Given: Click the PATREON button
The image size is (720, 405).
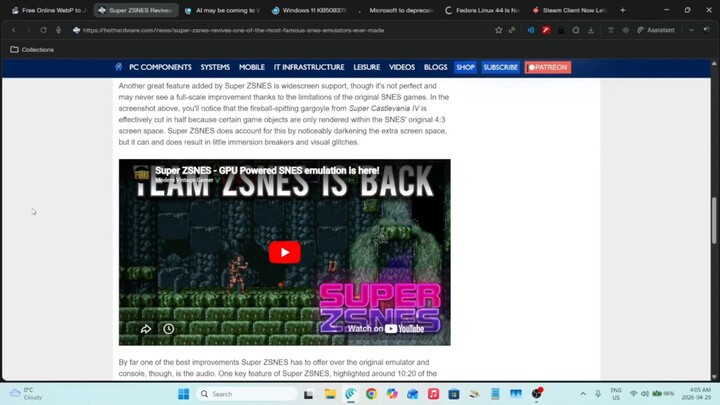Looking at the screenshot, I should pyautogui.click(x=548, y=68).
